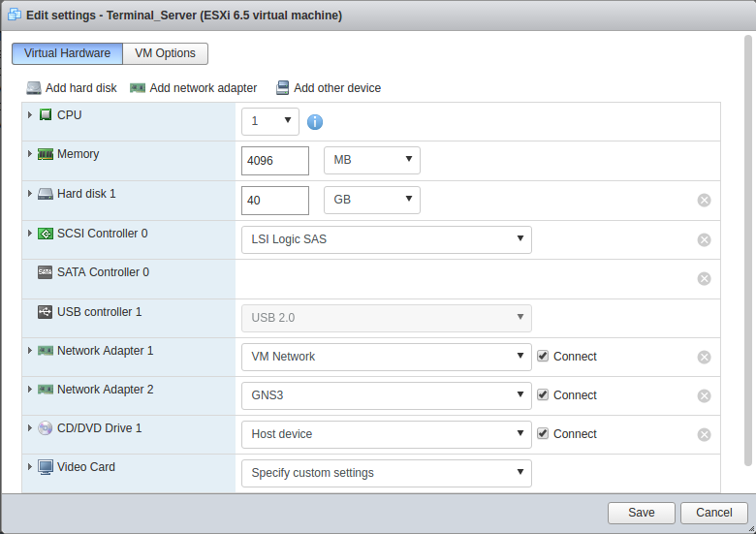Toggle Connect checkbox for CD/DVD Drive 1
This screenshot has width=756, height=534.
[543, 433]
